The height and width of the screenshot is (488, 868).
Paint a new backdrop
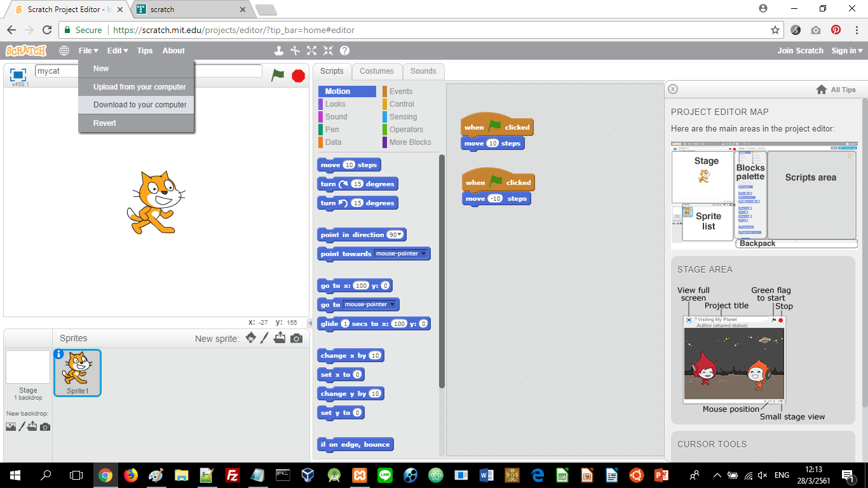[x=22, y=426]
